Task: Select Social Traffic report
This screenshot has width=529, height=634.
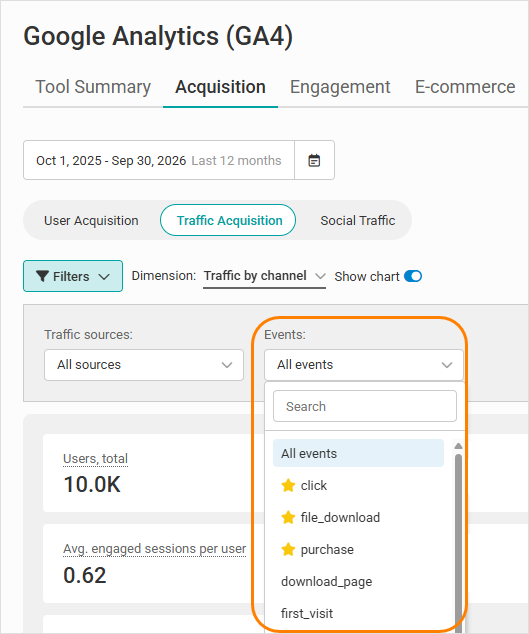Action: [358, 220]
